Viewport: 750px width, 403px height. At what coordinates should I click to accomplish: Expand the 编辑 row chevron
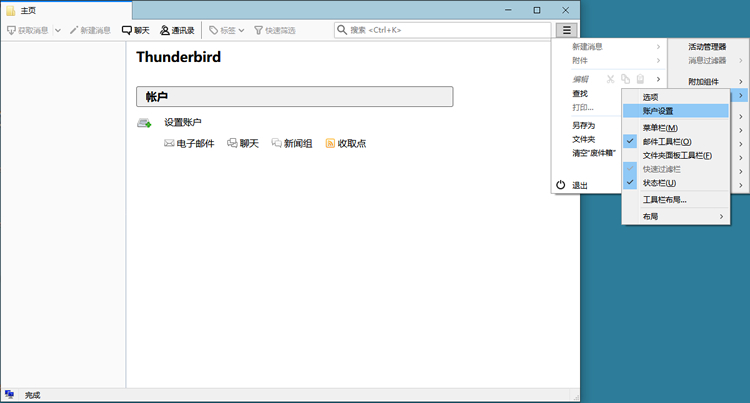[x=658, y=79]
